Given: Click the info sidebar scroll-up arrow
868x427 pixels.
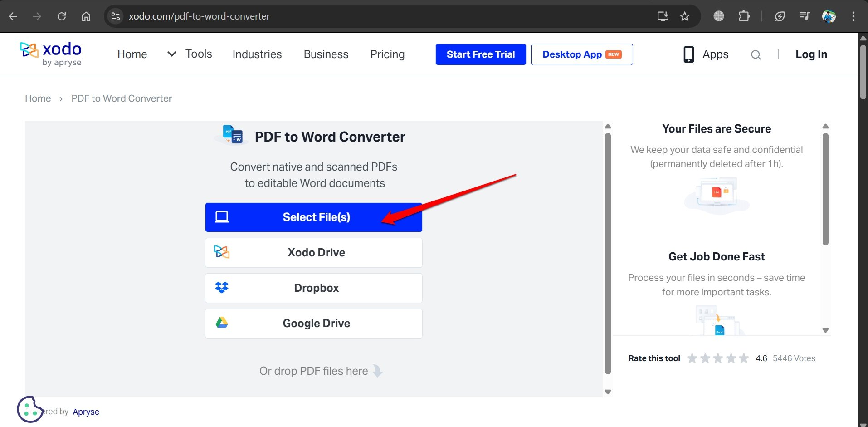Looking at the screenshot, I should pyautogui.click(x=826, y=126).
